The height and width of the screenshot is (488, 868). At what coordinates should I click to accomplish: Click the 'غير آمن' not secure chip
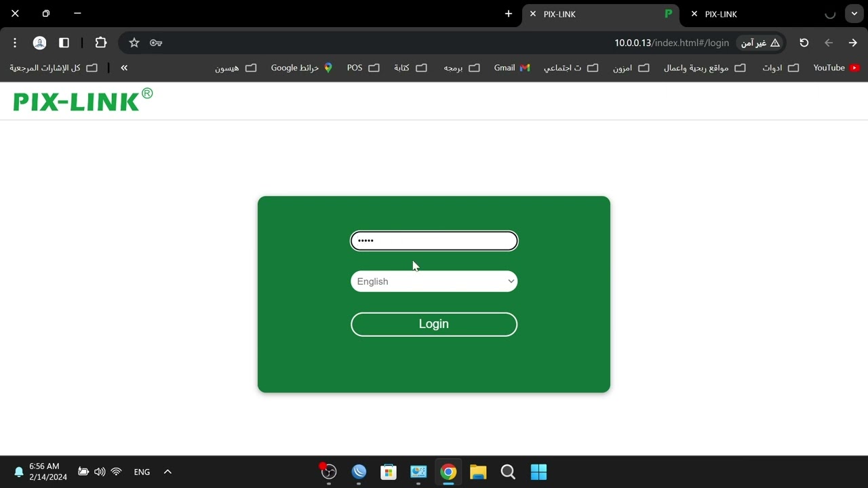(760, 43)
